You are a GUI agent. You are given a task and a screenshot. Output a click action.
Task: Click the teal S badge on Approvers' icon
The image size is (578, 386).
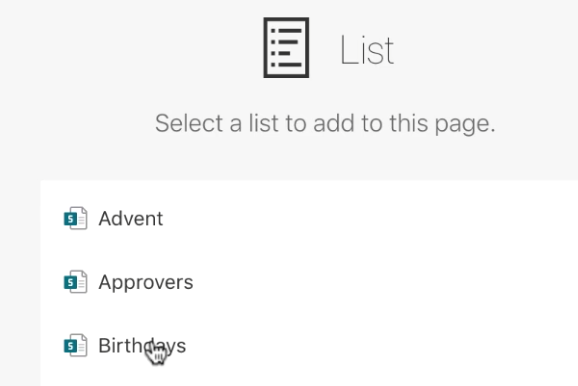point(70,283)
